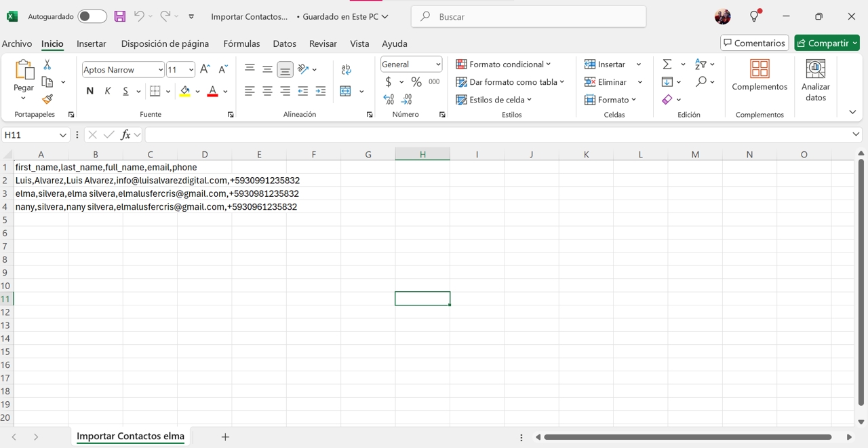The height and width of the screenshot is (448, 868).
Task: Click the Save disk icon
Action: pos(120,16)
